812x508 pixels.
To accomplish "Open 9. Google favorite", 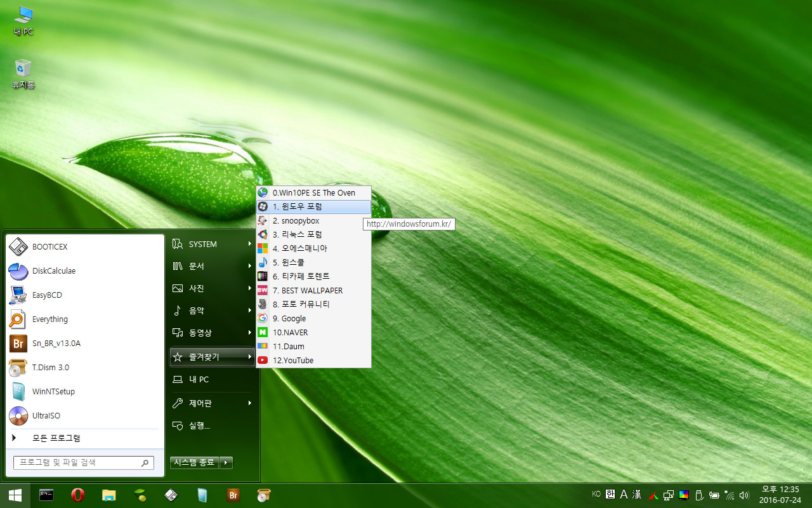I will tap(313, 318).
